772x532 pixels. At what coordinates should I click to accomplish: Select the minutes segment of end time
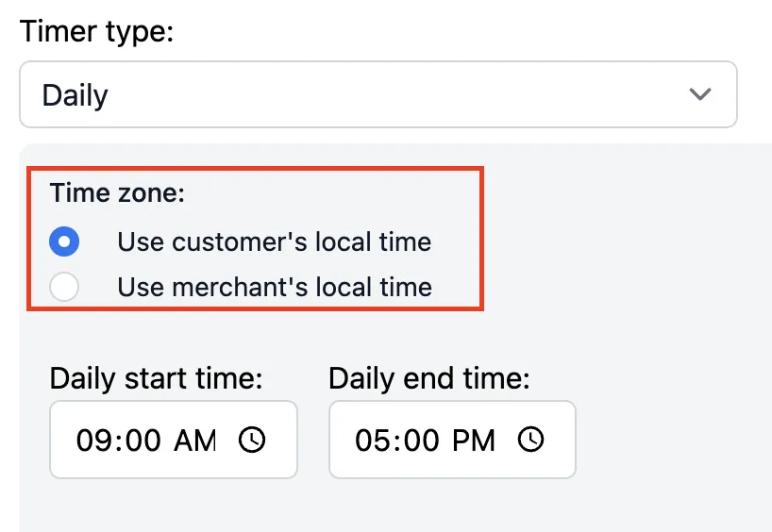click(x=422, y=440)
